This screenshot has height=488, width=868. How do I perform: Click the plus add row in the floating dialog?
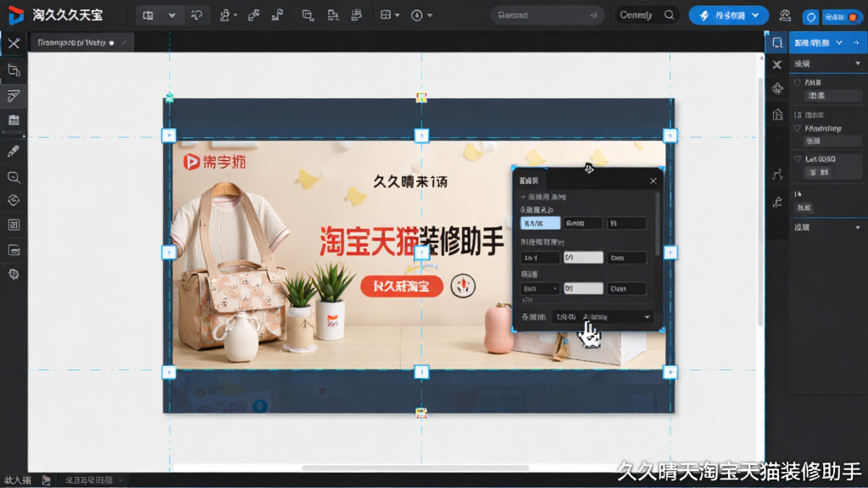point(543,197)
